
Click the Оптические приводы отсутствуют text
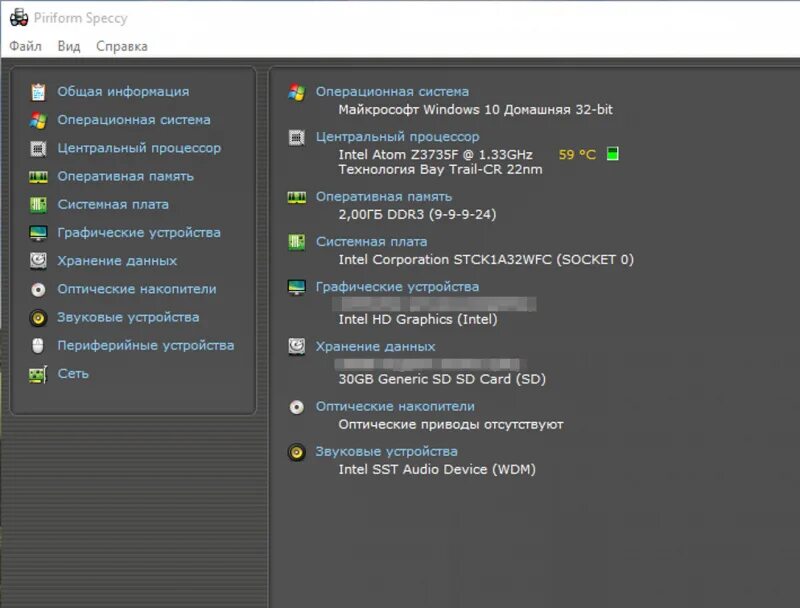(x=451, y=424)
